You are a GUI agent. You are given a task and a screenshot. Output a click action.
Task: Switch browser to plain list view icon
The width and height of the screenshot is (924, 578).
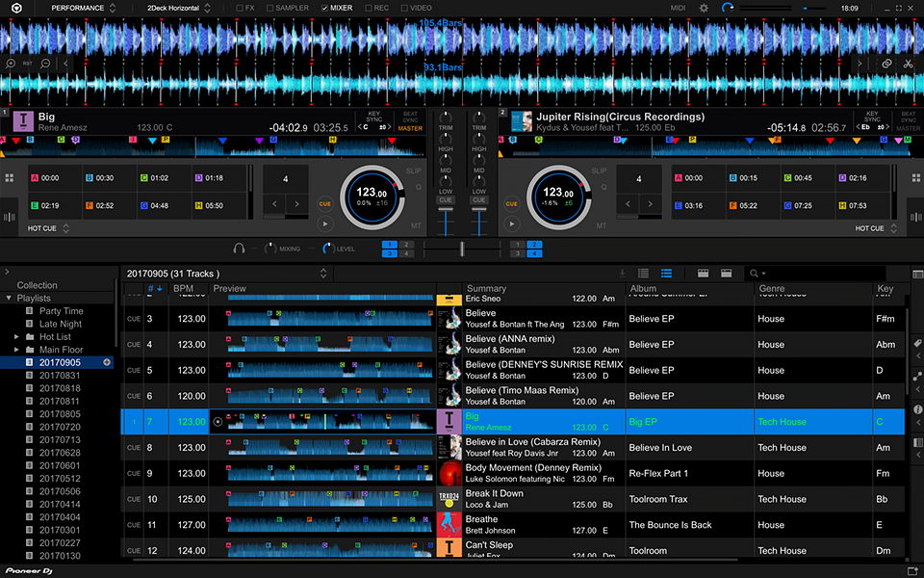pyautogui.click(x=644, y=273)
